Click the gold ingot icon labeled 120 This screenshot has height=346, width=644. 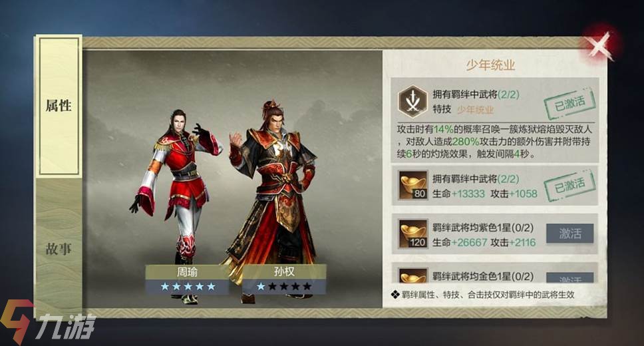pos(413,234)
